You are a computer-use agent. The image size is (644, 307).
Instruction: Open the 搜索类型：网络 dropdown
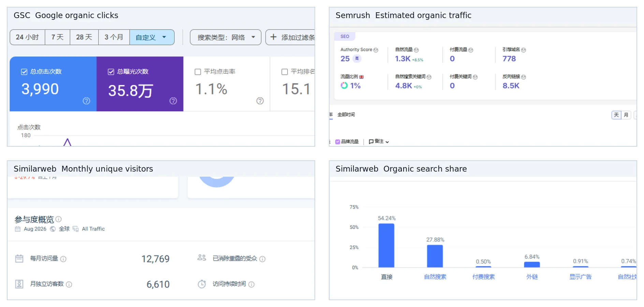[225, 37]
